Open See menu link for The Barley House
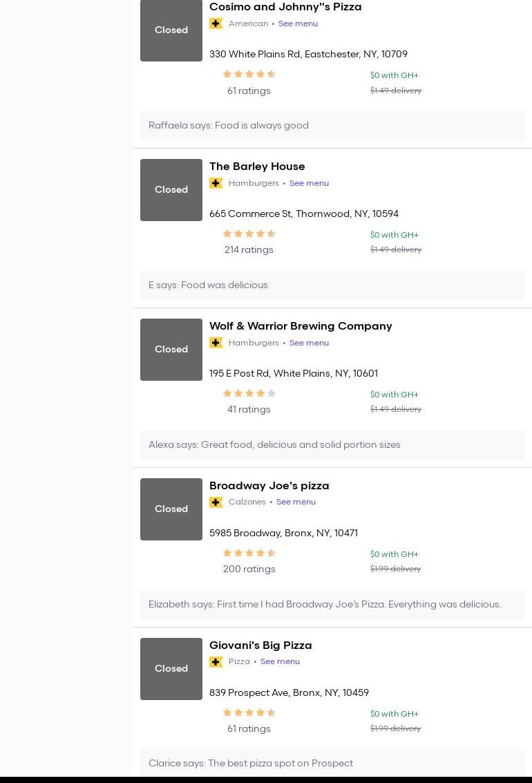The image size is (532, 783). click(x=309, y=183)
